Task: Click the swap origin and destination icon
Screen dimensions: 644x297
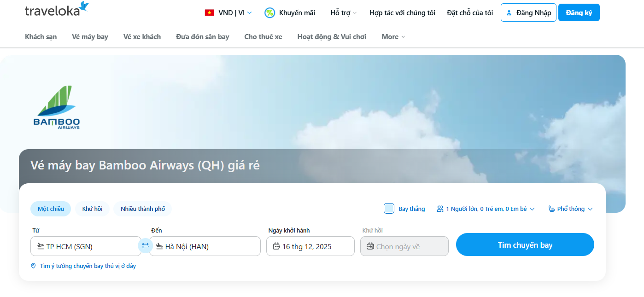Action: 146,246
